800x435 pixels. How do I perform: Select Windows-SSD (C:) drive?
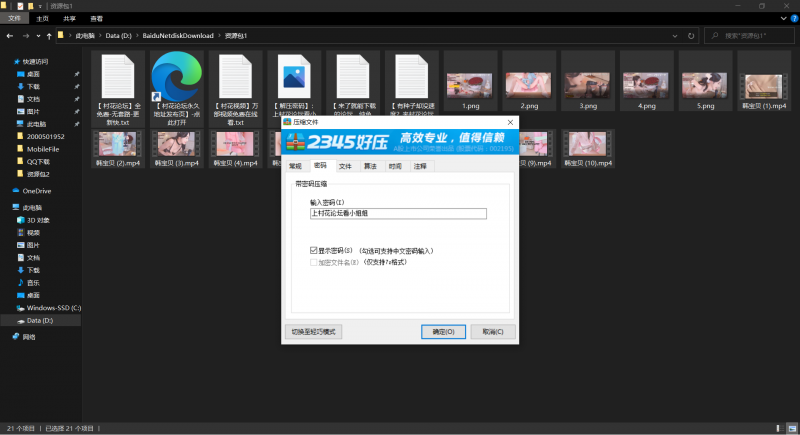click(x=54, y=308)
